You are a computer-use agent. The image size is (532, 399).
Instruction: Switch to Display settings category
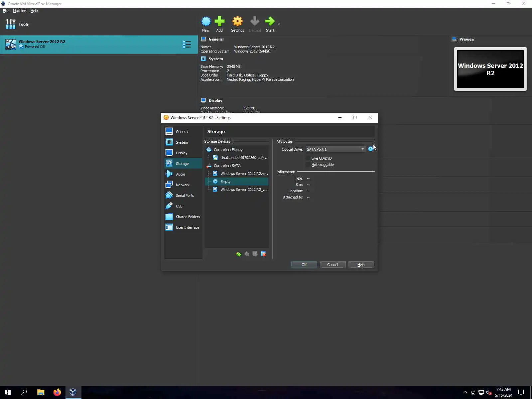point(183,153)
